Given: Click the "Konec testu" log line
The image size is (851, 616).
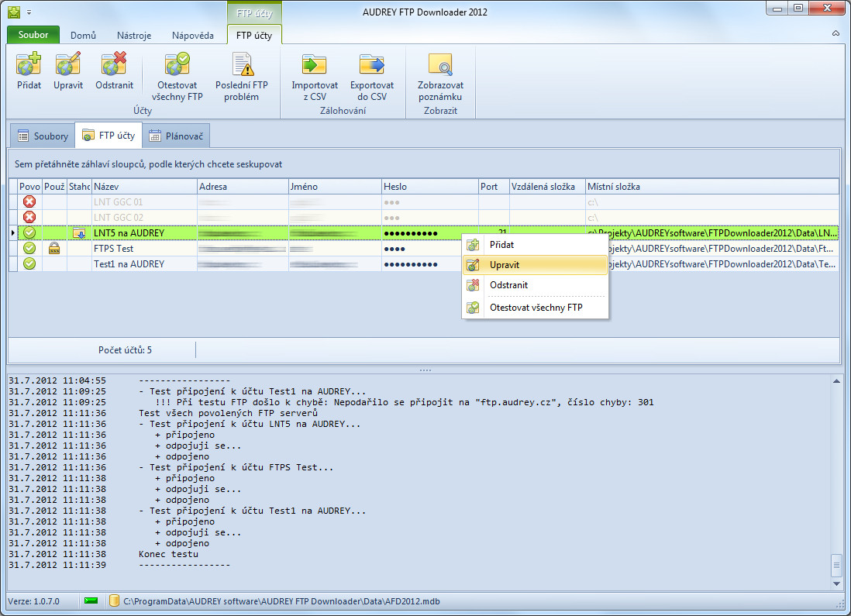Looking at the screenshot, I should click(168, 554).
